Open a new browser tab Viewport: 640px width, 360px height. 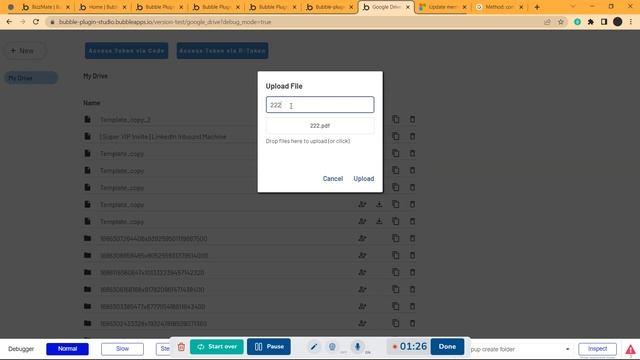[x=537, y=7]
